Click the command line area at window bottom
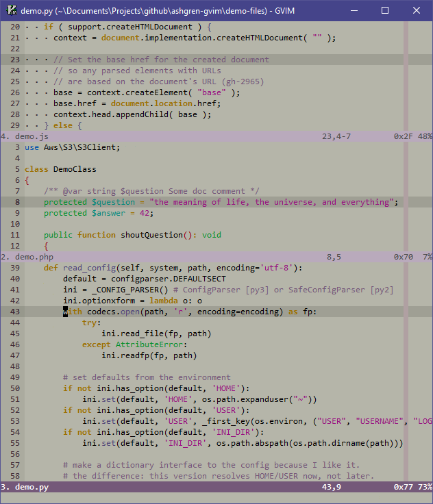The image size is (433, 504). [x=216, y=498]
